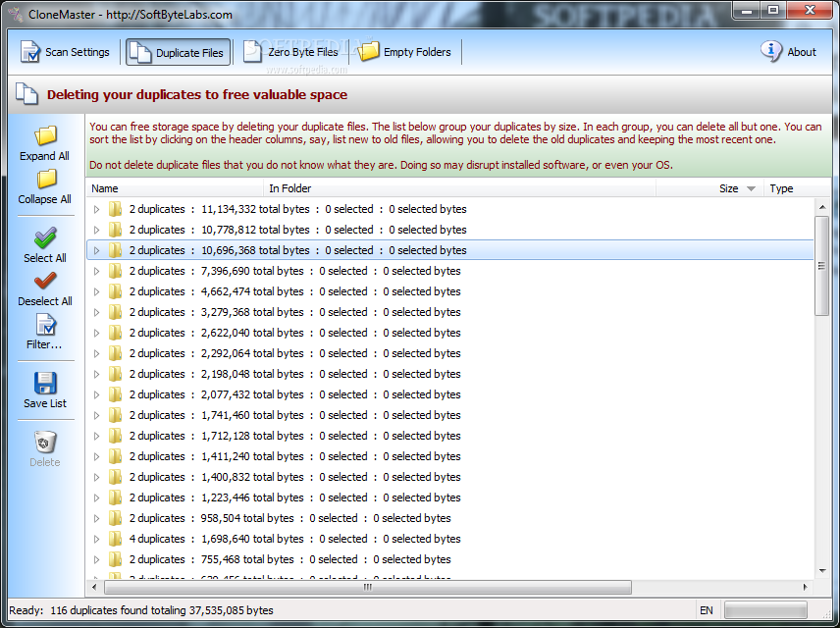Click the vertical scrollbar thumb
This screenshot has width=840, height=628.
[821, 266]
